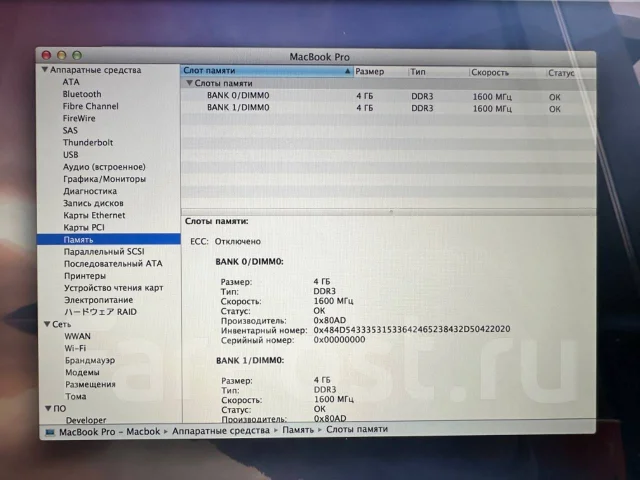The height and width of the screenshot is (480, 640).
Task: Collapse the Слоты памяти table group
Action: click(189, 83)
